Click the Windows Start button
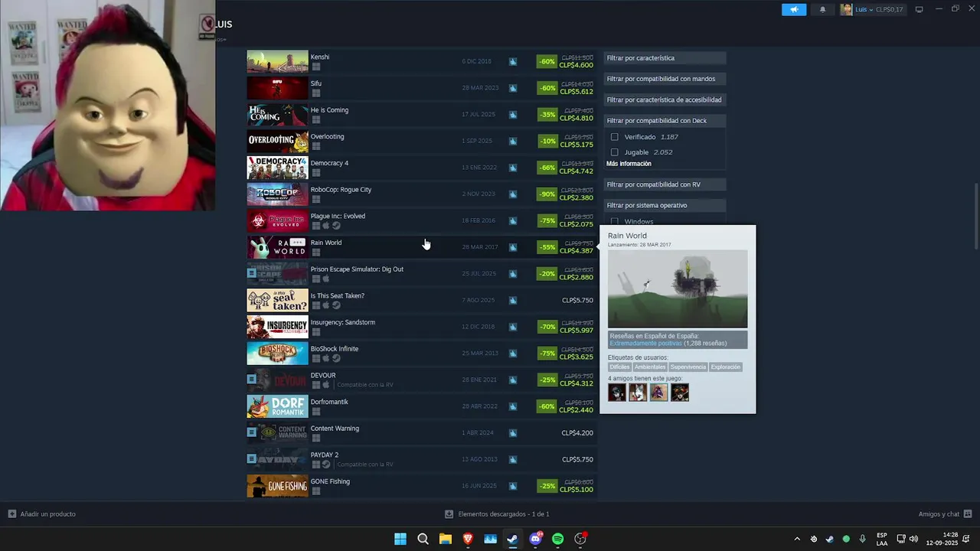The image size is (980, 551). [x=400, y=539]
